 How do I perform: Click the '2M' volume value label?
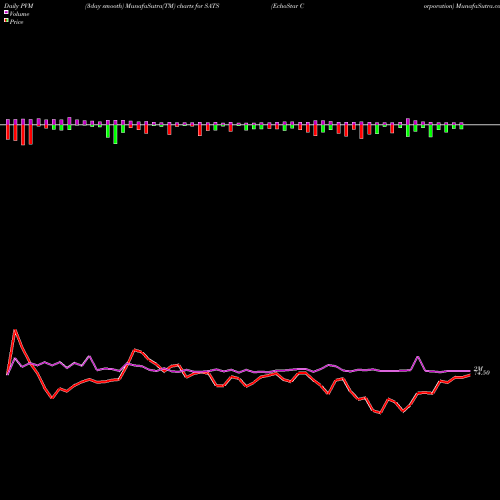coord(478,368)
